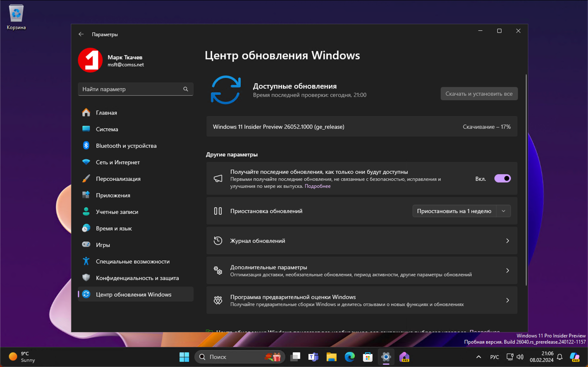Expand the hidden icons arrow in tray
588x367 pixels.
478,357
